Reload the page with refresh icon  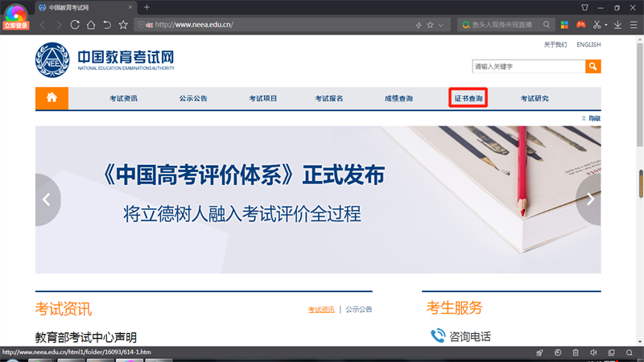tap(75, 25)
